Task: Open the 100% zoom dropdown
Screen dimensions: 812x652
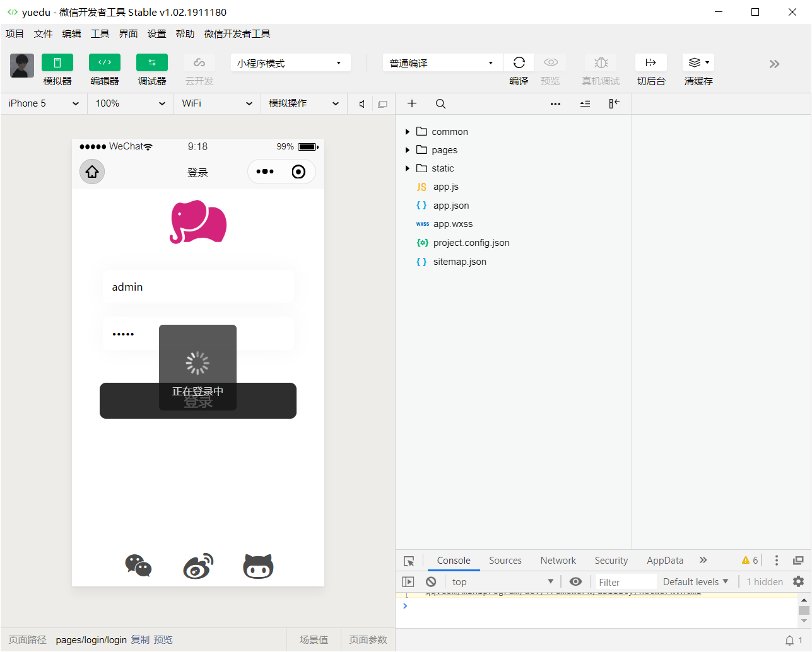Action: (130, 103)
